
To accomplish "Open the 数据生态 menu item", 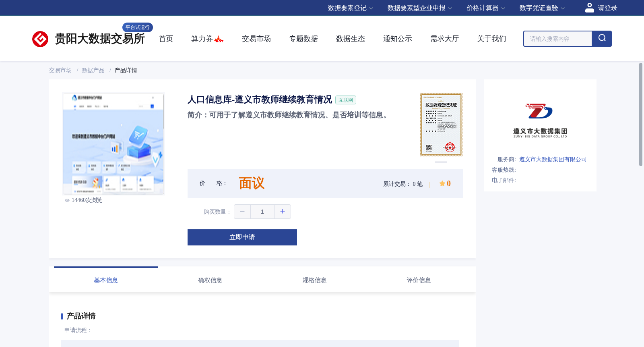I will click(x=351, y=39).
